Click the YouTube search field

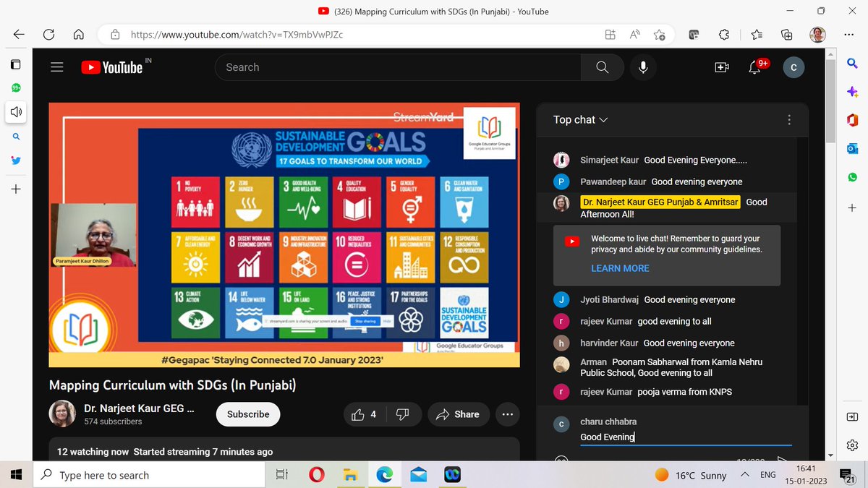point(398,67)
